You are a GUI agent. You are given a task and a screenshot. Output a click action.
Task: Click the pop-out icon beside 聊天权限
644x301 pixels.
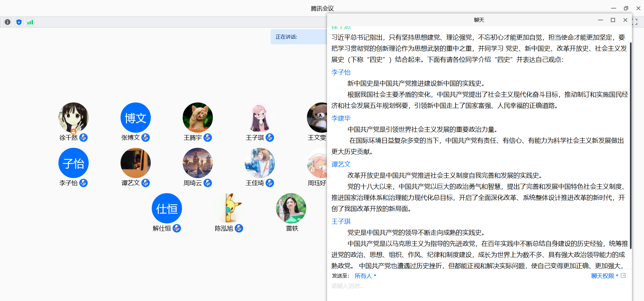pos(623,276)
